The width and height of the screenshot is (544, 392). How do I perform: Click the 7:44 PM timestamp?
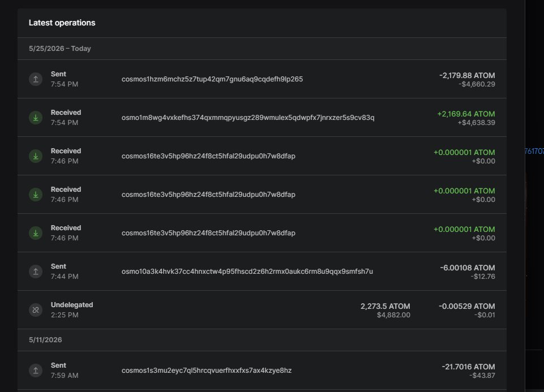tap(65, 277)
